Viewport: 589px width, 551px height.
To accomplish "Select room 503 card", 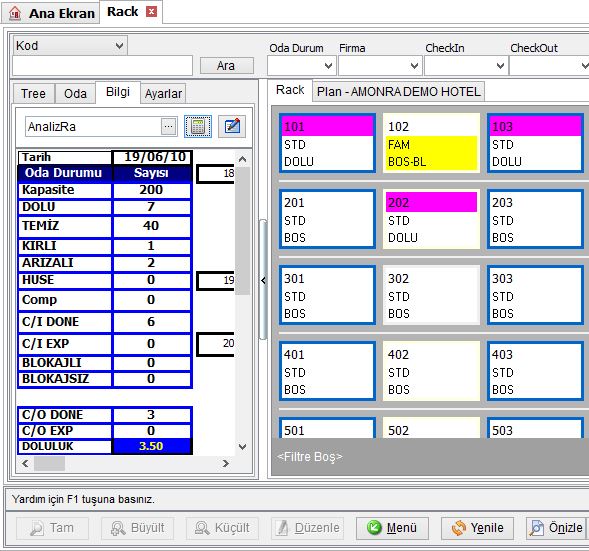I will coord(535,428).
